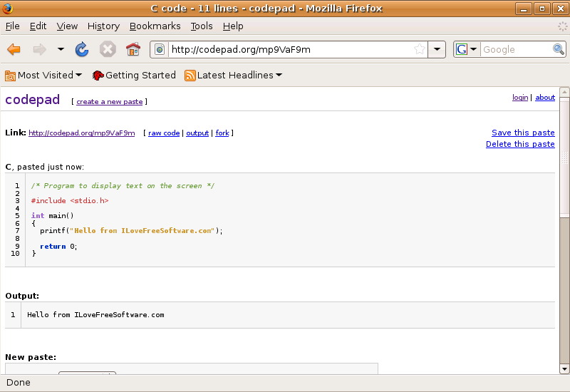Click the Getting Started bookmark icon
Viewport: 570px width, 392px height.
coord(98,76)
